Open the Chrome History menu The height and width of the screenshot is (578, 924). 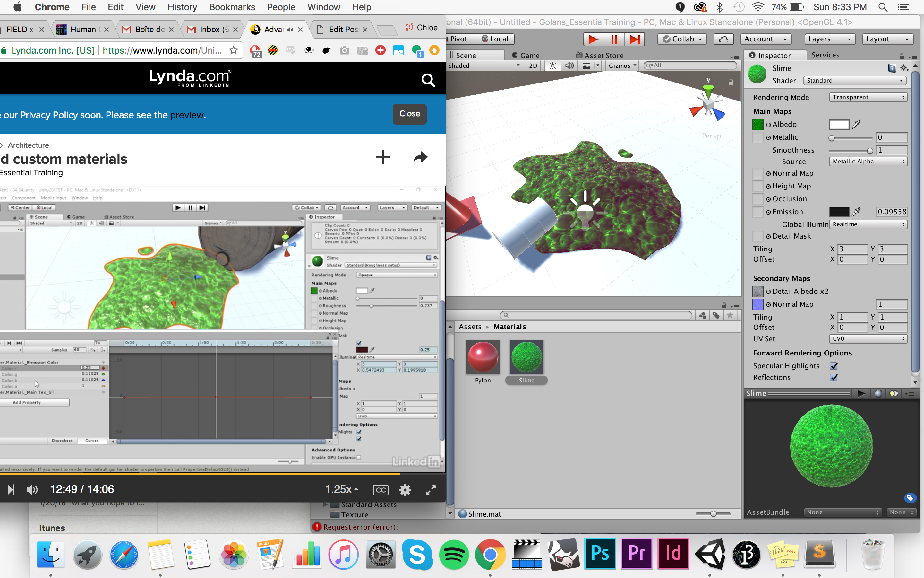coord(182,7)
